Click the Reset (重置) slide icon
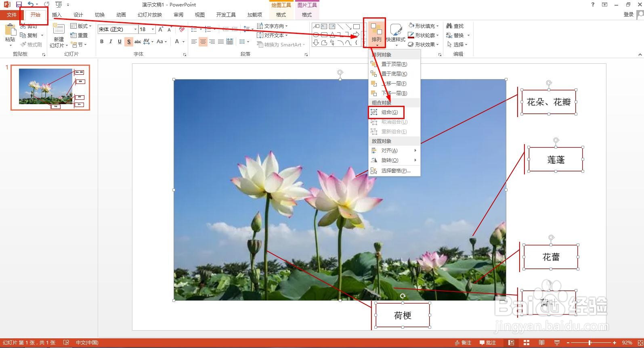Screen dimensions: 644x348 pos(73,35)
